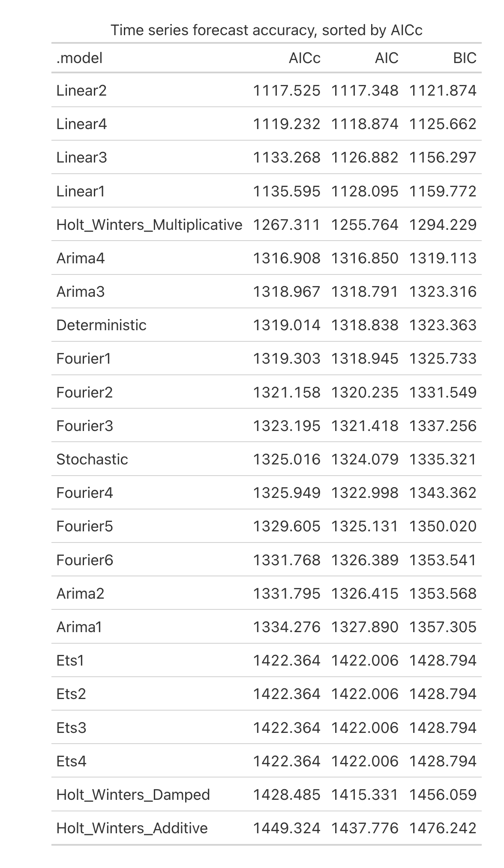Click BIC value 1476.242 for Holt_Winters_Additive
This screenshot has height=868, width=504.
(x=443, y=828)
